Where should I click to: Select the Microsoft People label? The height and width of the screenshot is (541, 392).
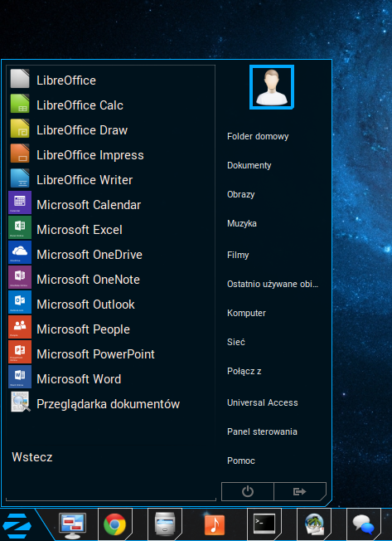(x=84, y=329)
